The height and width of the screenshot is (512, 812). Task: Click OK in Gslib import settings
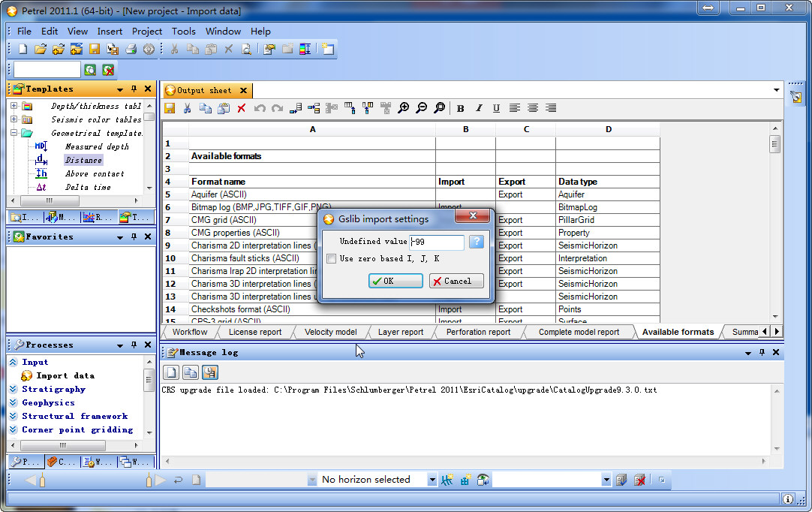pyautogui.click(x=395, y=281)
